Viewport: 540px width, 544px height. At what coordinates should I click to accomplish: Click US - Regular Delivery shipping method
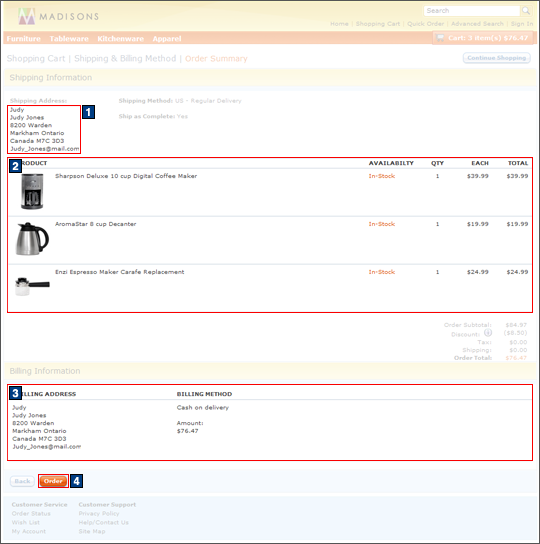[208, 101]
